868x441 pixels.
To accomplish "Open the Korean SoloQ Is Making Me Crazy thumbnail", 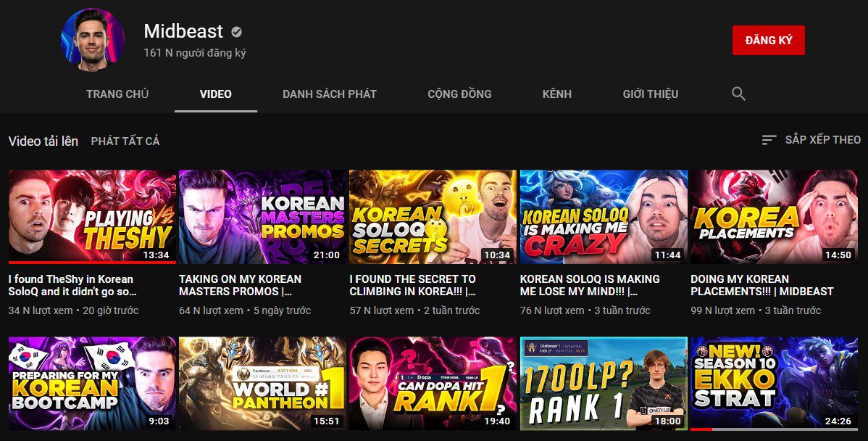I will (604, 217).
